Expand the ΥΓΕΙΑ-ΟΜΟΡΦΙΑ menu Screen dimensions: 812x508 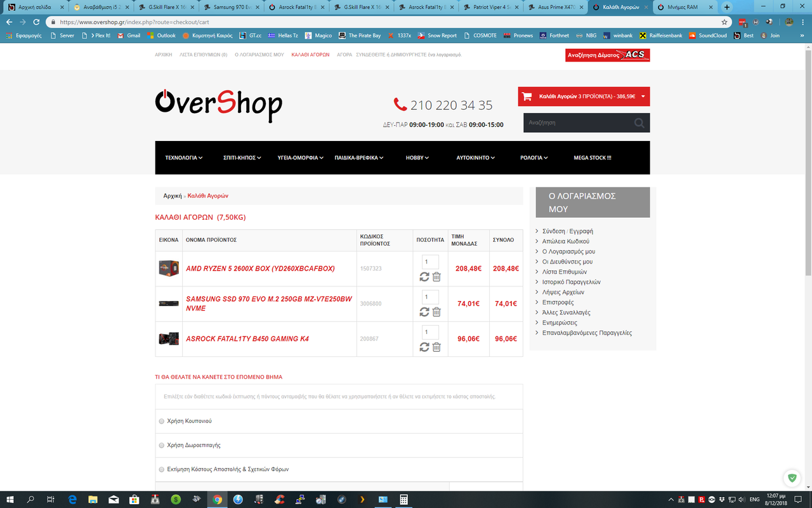(x=301, y=157)
